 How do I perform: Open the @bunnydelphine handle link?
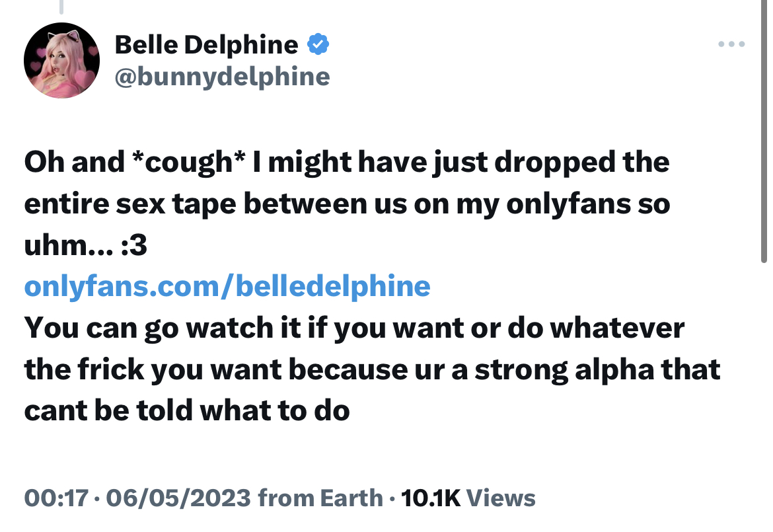(x=222, y=77)
